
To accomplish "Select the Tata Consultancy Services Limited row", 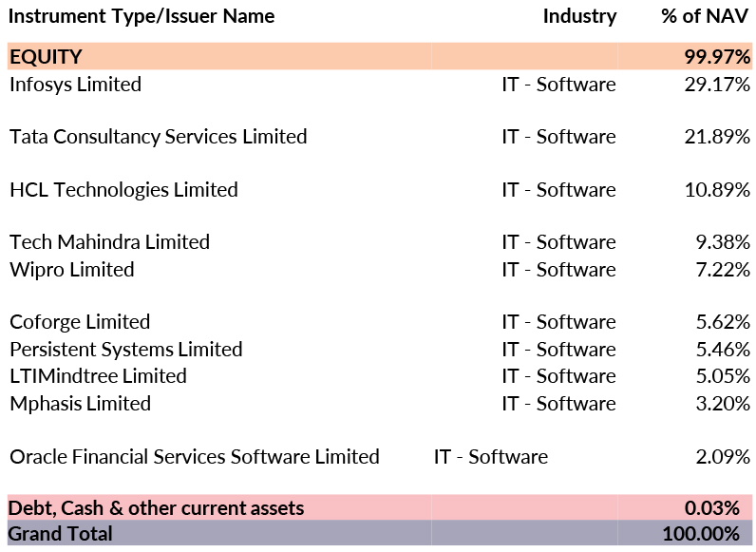I will [158, 137].
